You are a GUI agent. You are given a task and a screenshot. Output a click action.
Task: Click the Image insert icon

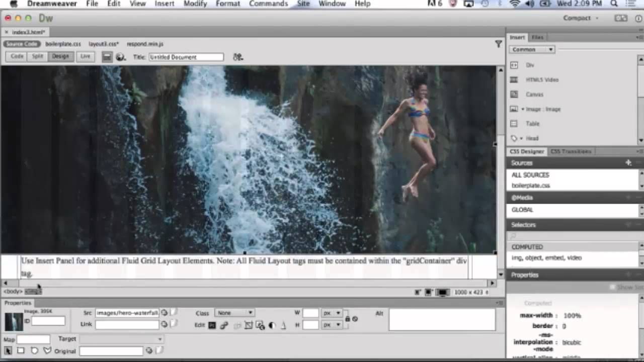(x=514, y=109)
